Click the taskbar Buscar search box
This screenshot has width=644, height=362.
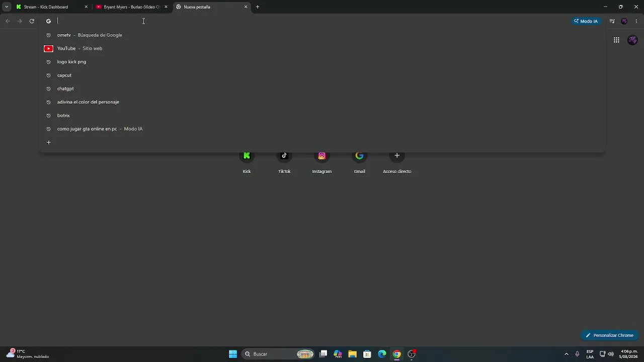tap(278, 354)
